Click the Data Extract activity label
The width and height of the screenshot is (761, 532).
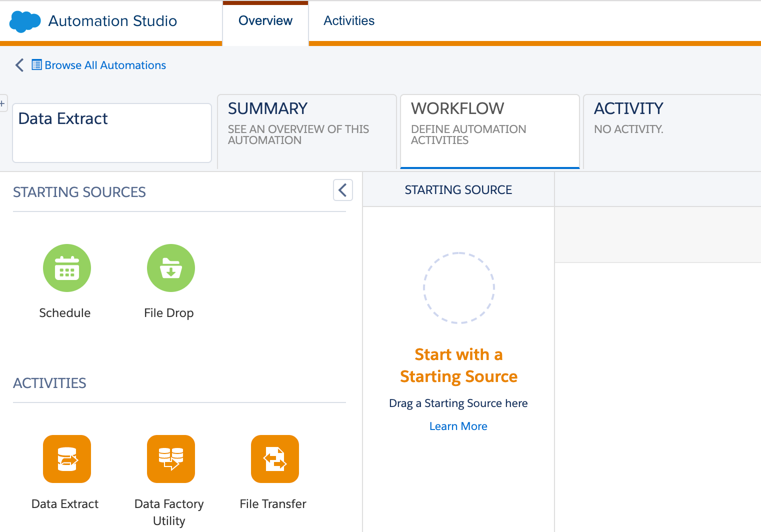[65, 504]
